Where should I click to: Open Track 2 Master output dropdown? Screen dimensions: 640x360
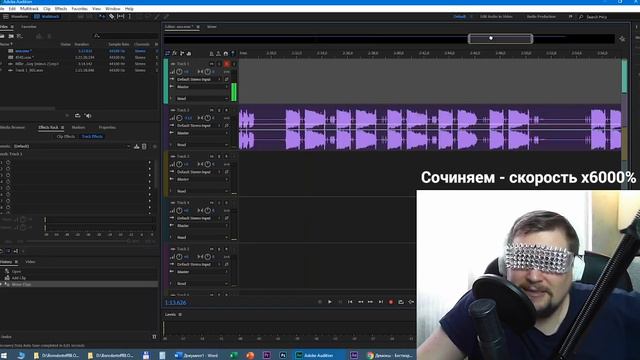click(202, 133)
